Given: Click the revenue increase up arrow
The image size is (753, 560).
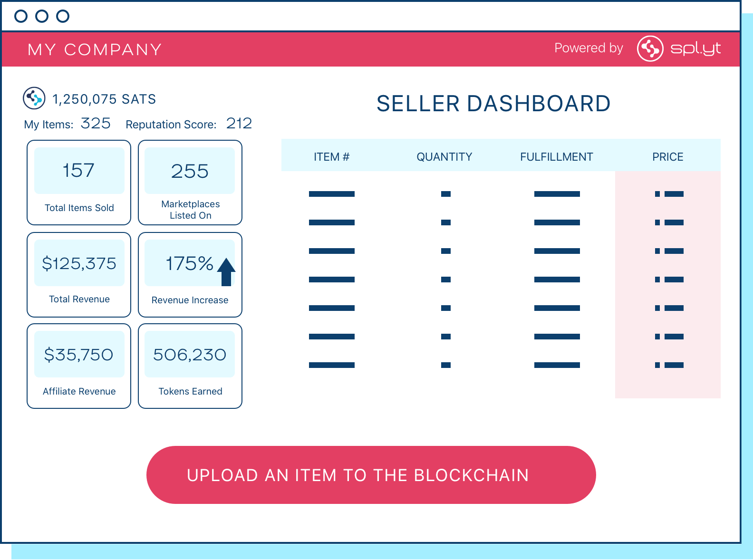Looking at the screenshot, I should click(x=226, y=272).
